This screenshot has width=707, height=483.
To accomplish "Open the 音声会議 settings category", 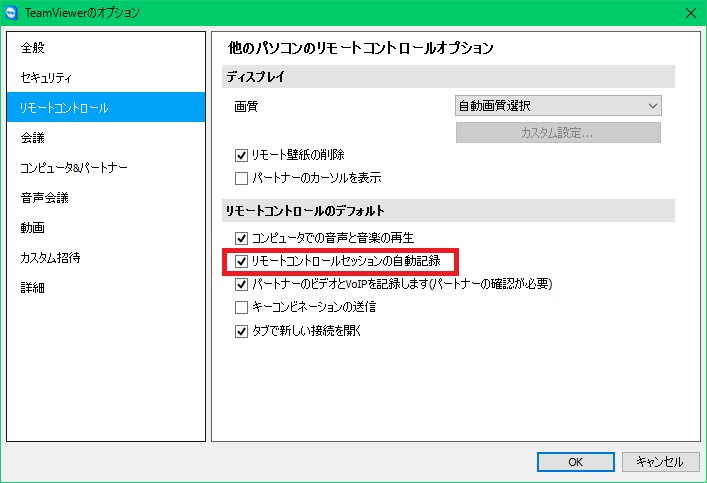I will 106,198.
